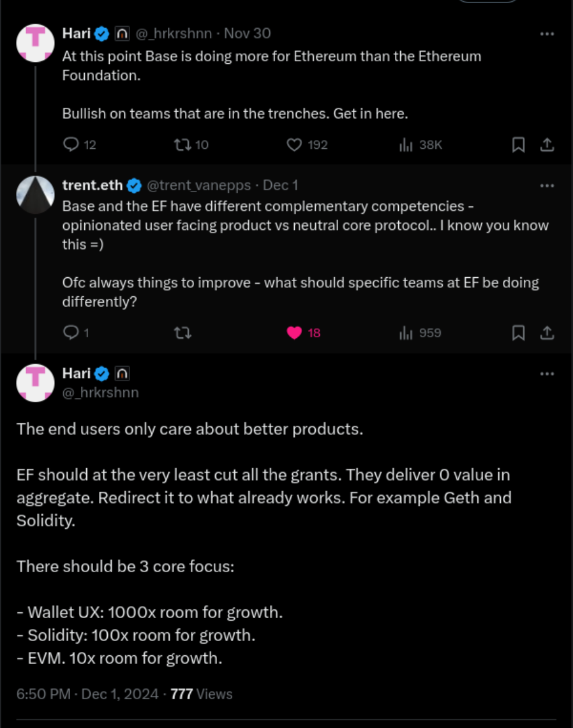Open more options on Hari's first tweet
Screen dimensions: 573x728
click(547, 33)
